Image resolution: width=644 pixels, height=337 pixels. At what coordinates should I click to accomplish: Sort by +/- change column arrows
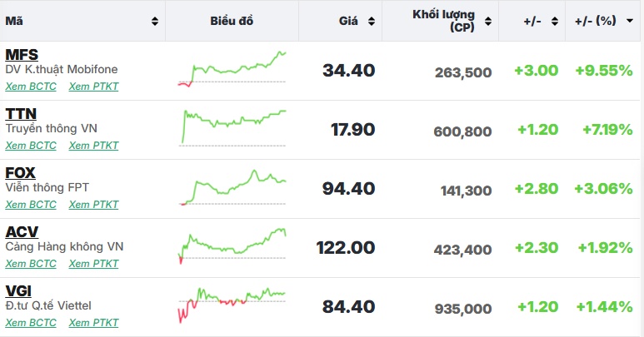click(554, 22)
